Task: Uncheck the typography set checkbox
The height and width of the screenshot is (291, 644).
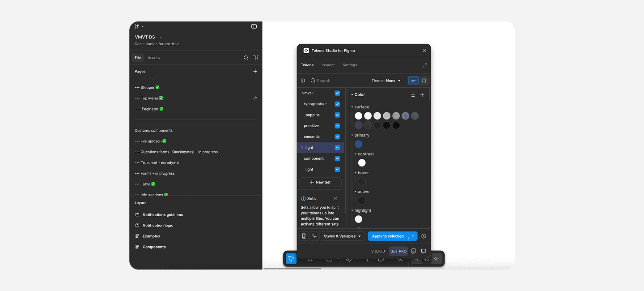Action: pyautogui.click(x=337, y=104)
